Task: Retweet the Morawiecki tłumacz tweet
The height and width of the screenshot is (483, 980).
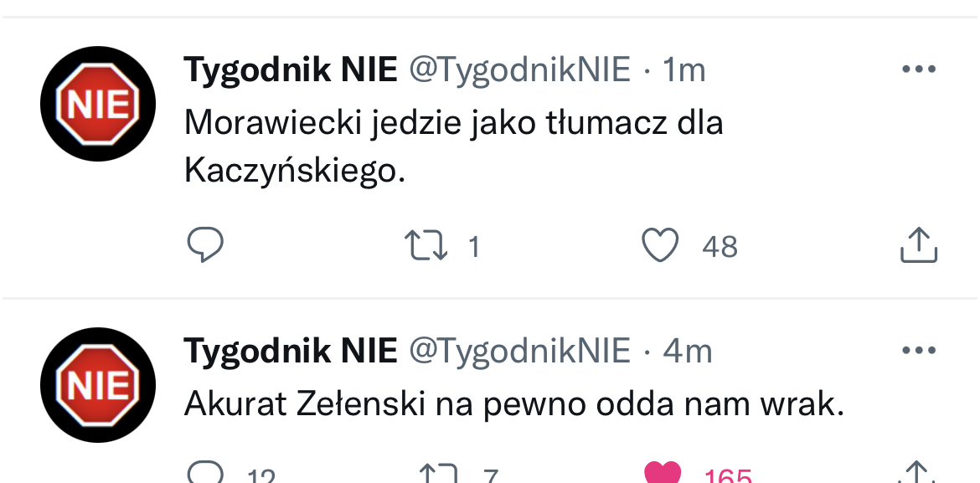Action: click(426, 246)
